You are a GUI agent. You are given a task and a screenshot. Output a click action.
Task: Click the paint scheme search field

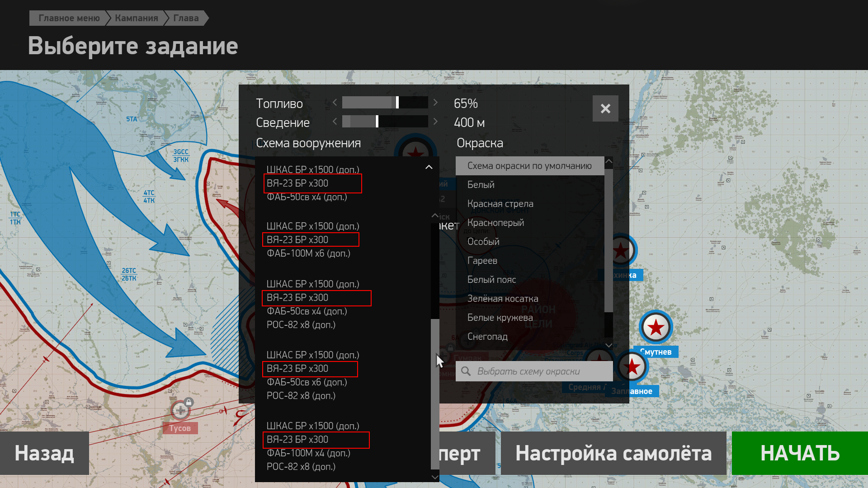coord(534,371)
